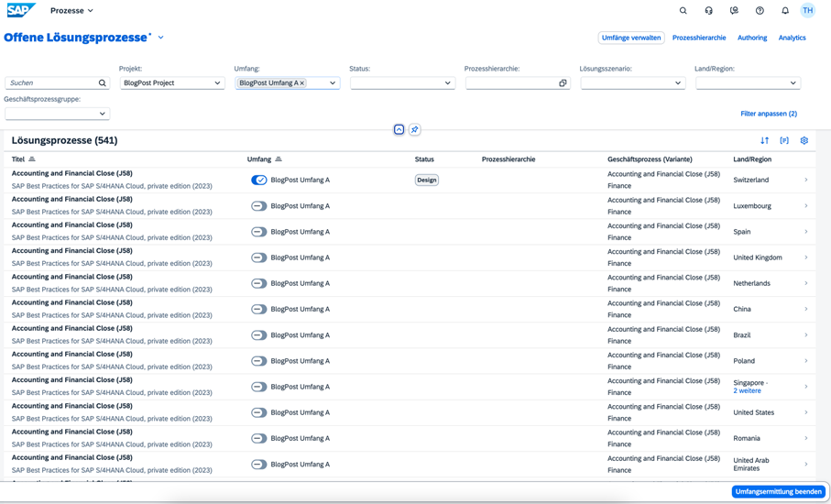This screenshot has width=831, height=504.
Task: Open the help question mark icon
Action: click(760, 11)
